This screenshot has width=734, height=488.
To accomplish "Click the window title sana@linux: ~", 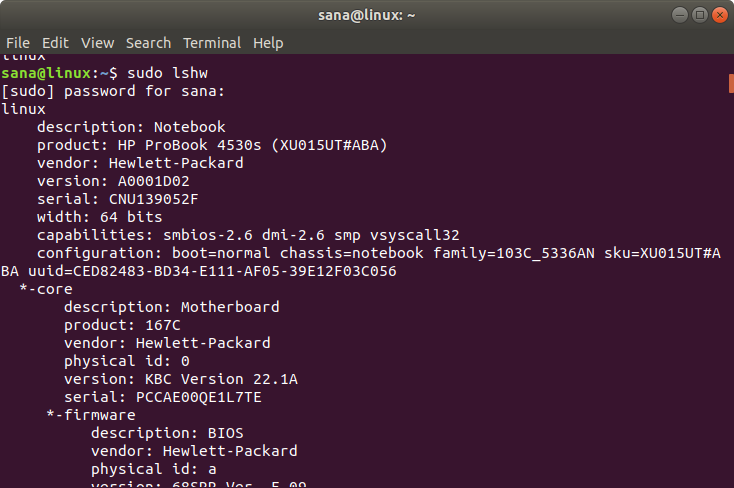I will coord(367,15).
